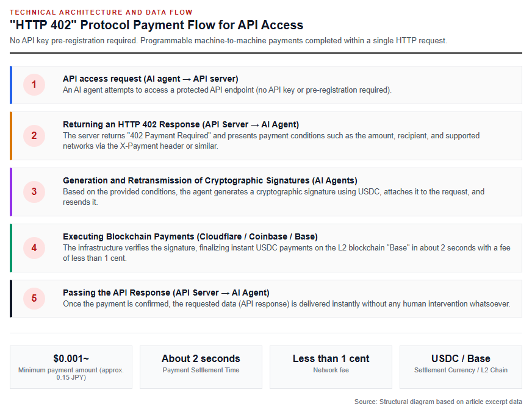Select the blue accent bar of step 1
Screen dimensions: 532x415
click(x=11, y=85)
